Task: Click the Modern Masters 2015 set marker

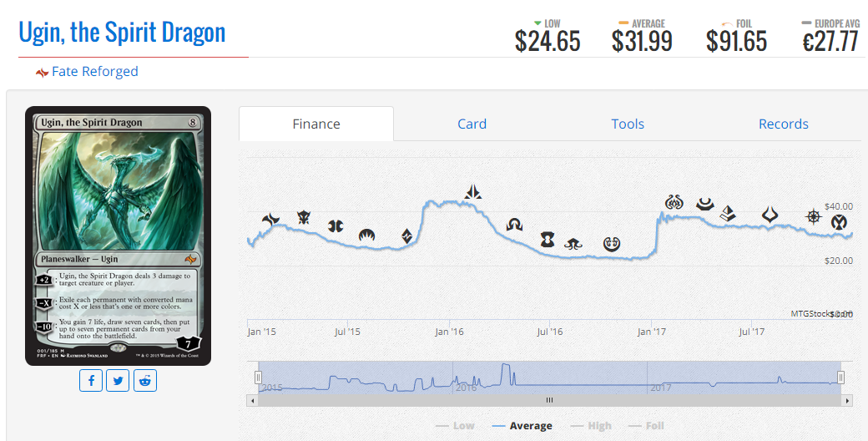Action: point(336,226)
